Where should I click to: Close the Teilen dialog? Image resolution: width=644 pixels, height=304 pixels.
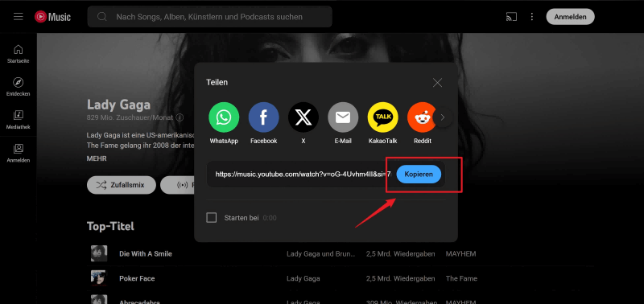click(437, 83)
